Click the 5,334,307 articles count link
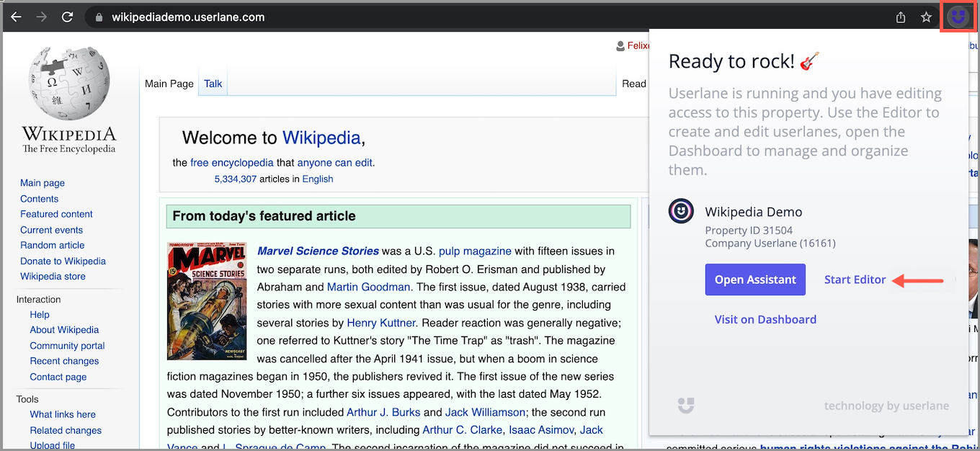The width and height of the screenshot is (980, 451). coord(235,179)
